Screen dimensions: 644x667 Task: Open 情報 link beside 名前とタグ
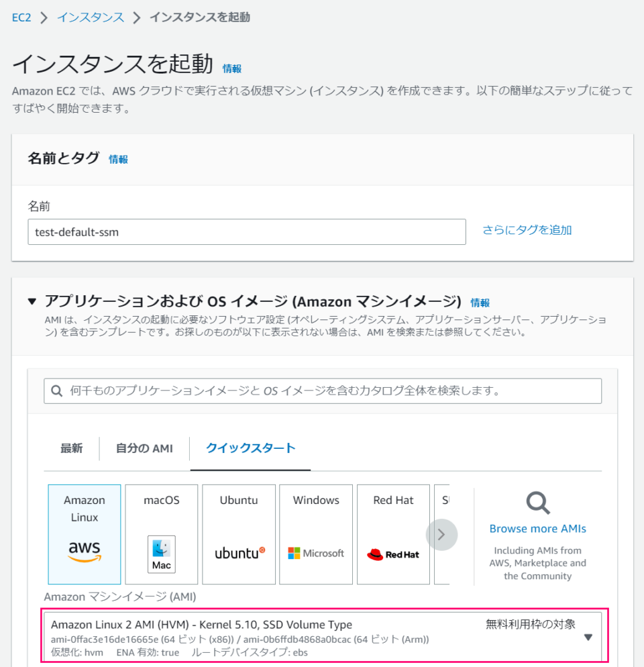118,159
